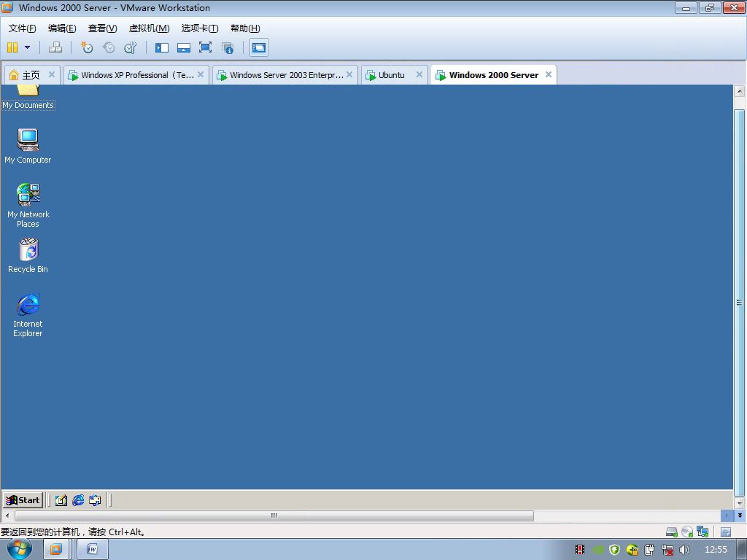Viewport: 747px width, 560px height.
Task: Select the My Documents desktop icon
Action: coord(28,98)
